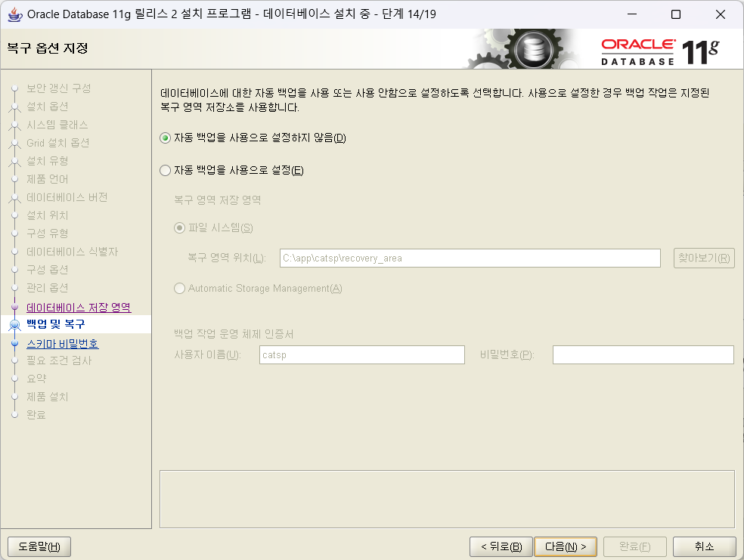Go back with the 뒤로 button

501,546
